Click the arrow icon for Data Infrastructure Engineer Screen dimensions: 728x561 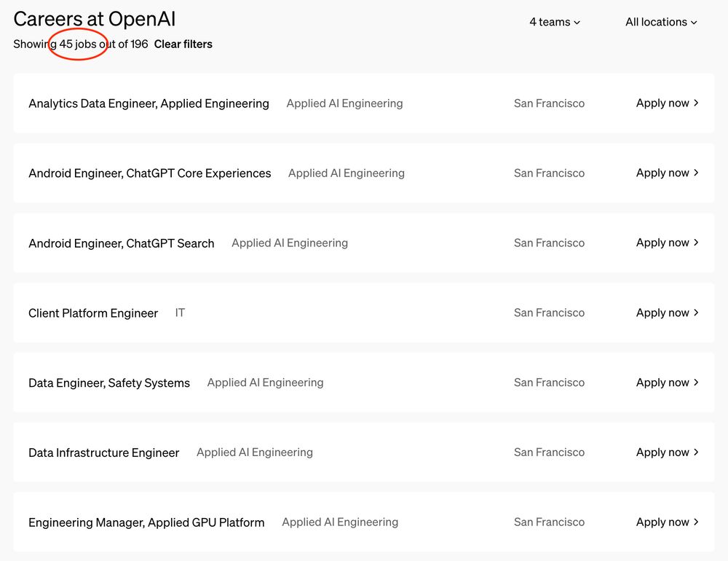[697, 452]
